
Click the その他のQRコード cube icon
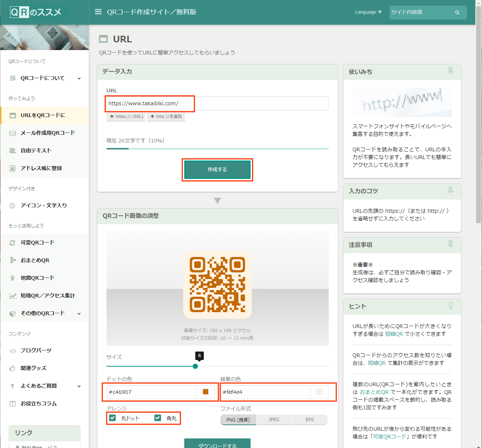tap(13, 313)
